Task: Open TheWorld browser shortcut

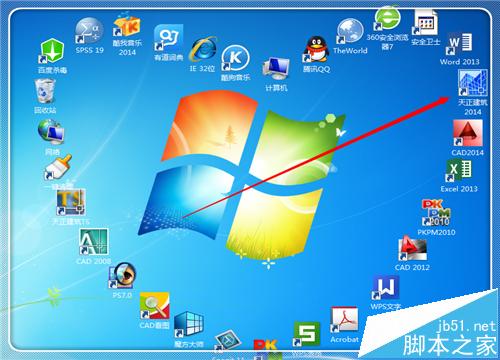Action: pos(350,32)
